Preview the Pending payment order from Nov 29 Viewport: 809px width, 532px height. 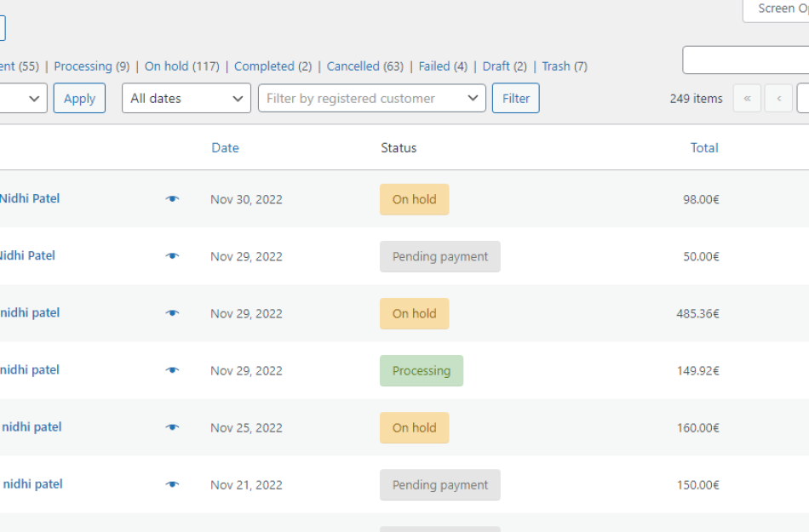pos(173,255)
